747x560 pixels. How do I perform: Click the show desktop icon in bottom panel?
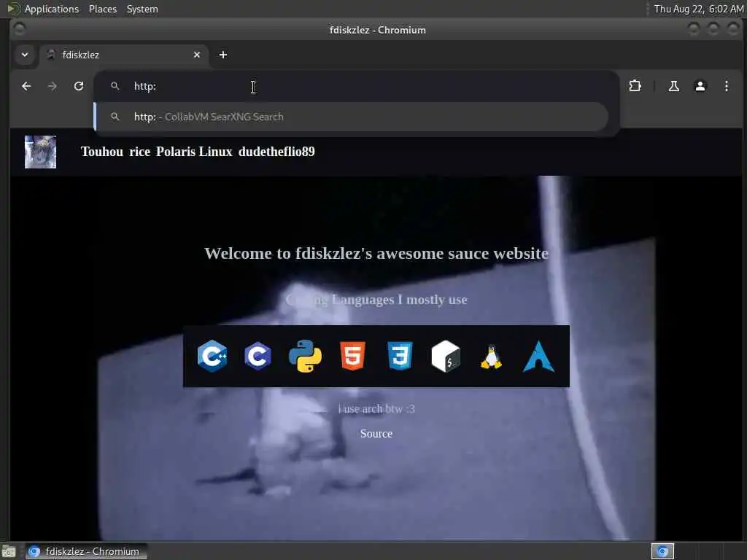point(9,551)
